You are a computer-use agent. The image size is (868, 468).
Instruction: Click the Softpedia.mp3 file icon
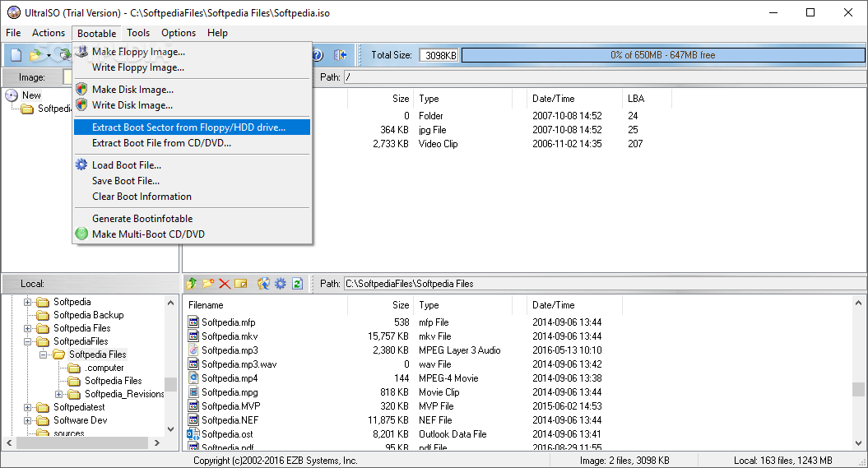coord(193,350)
